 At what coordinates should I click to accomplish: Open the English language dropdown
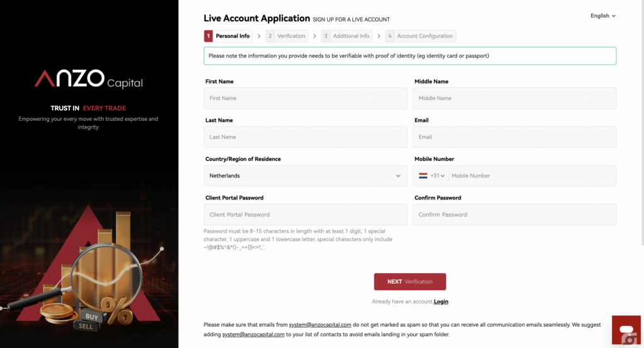pyautogui.click(x=602, y=16)
